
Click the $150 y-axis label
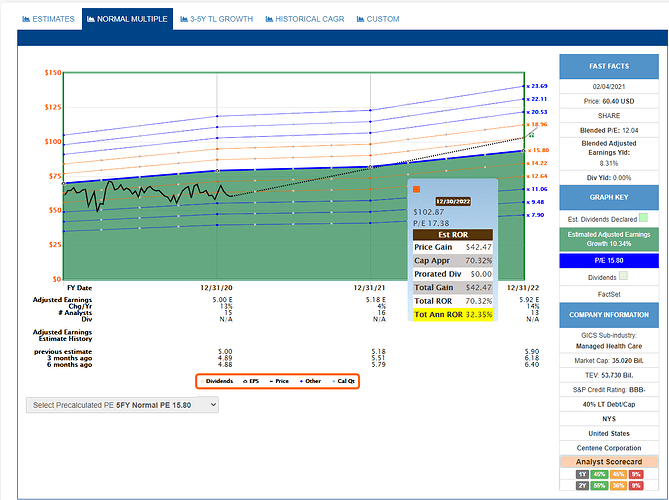click(x=53, y=73)
